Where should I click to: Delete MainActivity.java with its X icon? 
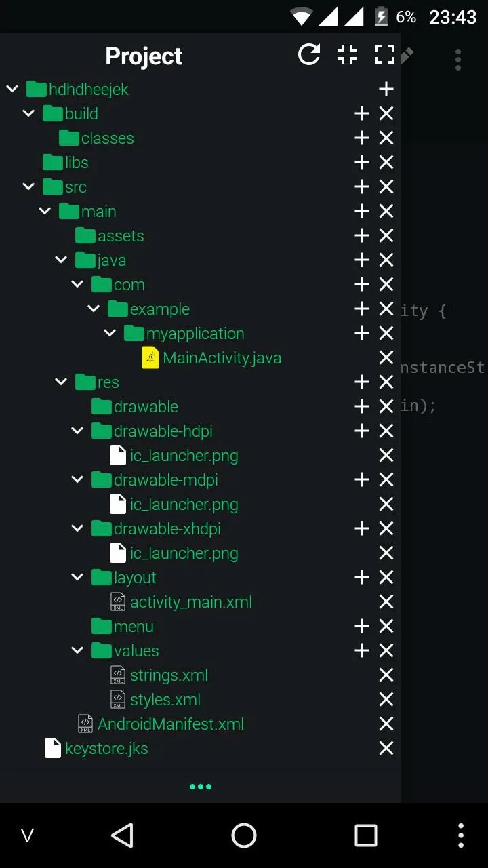tap(386, 357)
